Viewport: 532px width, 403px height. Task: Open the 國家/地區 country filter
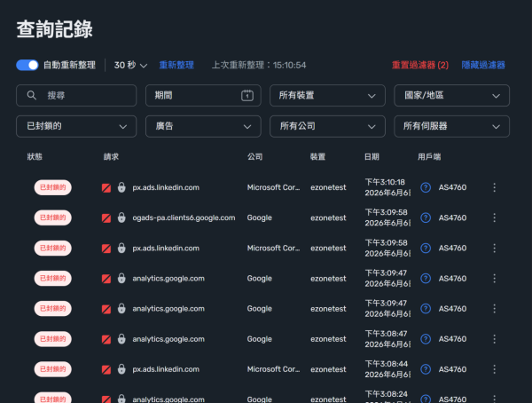click(x=451, y=96)
